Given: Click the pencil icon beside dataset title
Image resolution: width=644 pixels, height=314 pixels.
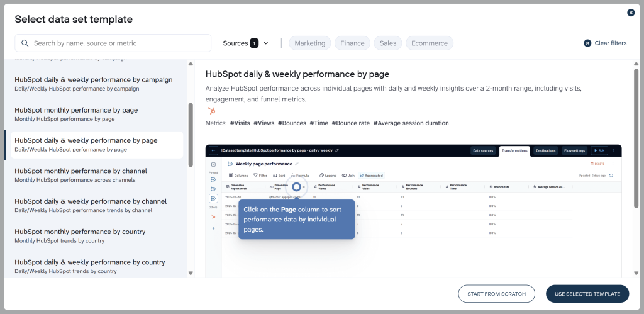Looking at the screenshot, I should tap(337, 150).
